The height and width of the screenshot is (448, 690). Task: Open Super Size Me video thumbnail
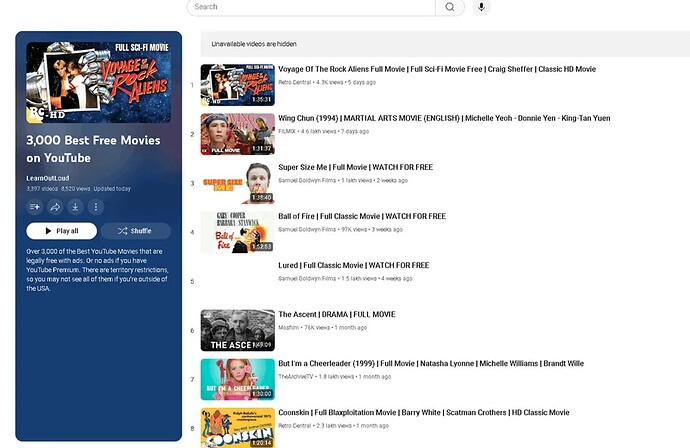click(x=238, y=183)
